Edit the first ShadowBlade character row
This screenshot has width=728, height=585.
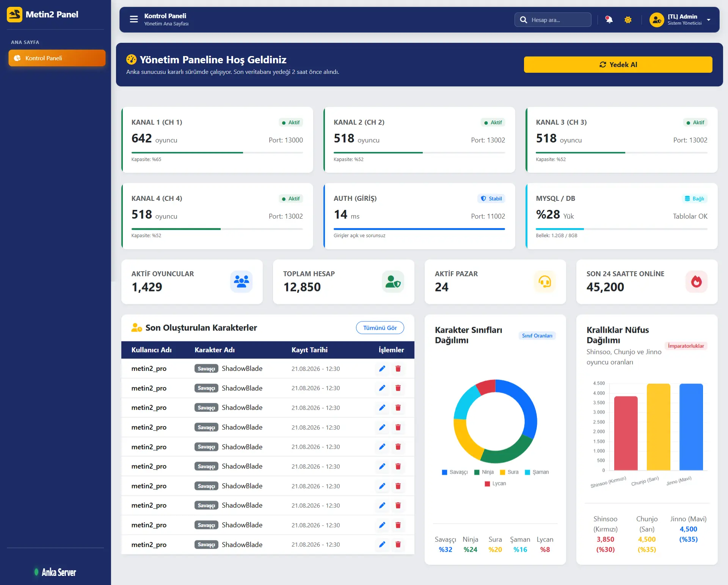click(x=382, y=369)
